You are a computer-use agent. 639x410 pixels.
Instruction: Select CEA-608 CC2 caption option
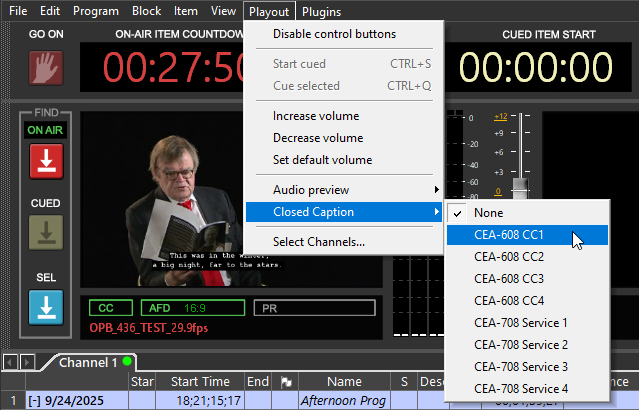coord(527,257)
